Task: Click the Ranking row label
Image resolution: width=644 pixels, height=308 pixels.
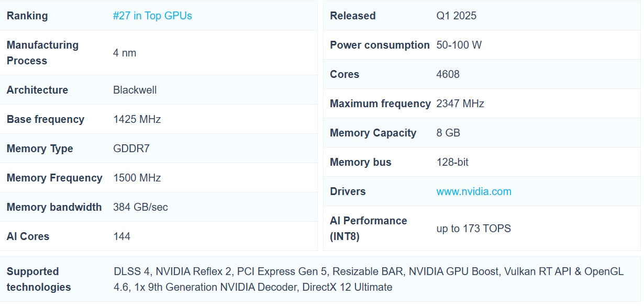Action: tap(27, 16)
